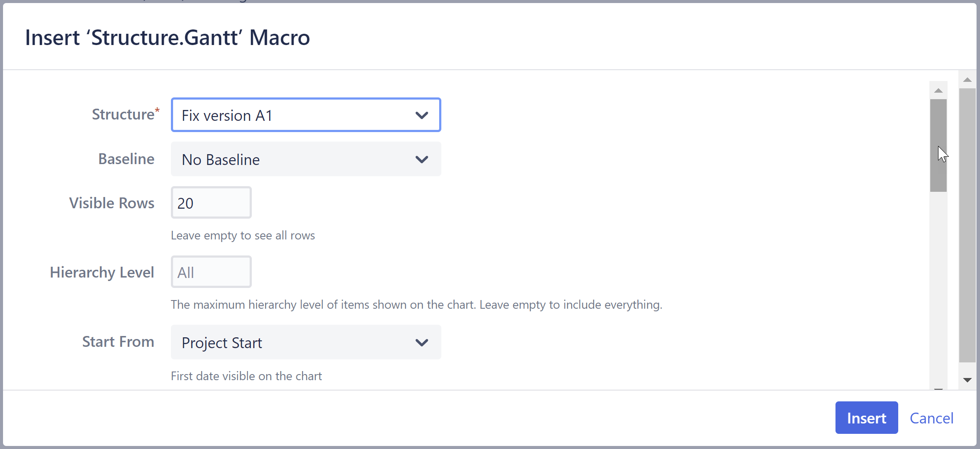This screenshot has height=449, width=980.
Task: Click the outer scrollbar down arrow
Action: pos(967,380)
